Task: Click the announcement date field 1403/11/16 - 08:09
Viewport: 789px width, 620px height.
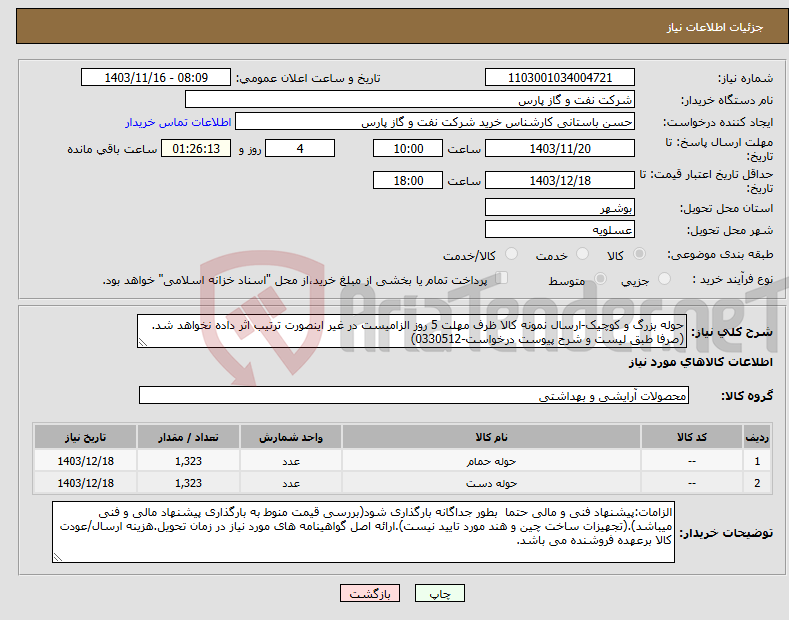Action: (156, 78)
